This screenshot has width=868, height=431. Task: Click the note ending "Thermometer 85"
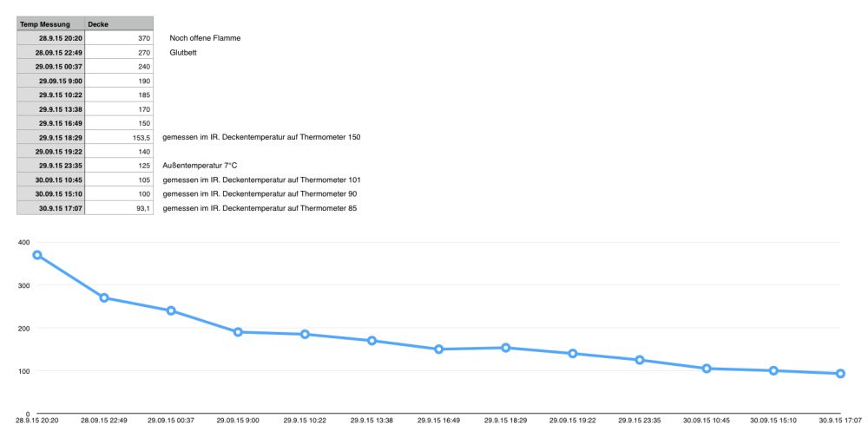coord(259,208)
